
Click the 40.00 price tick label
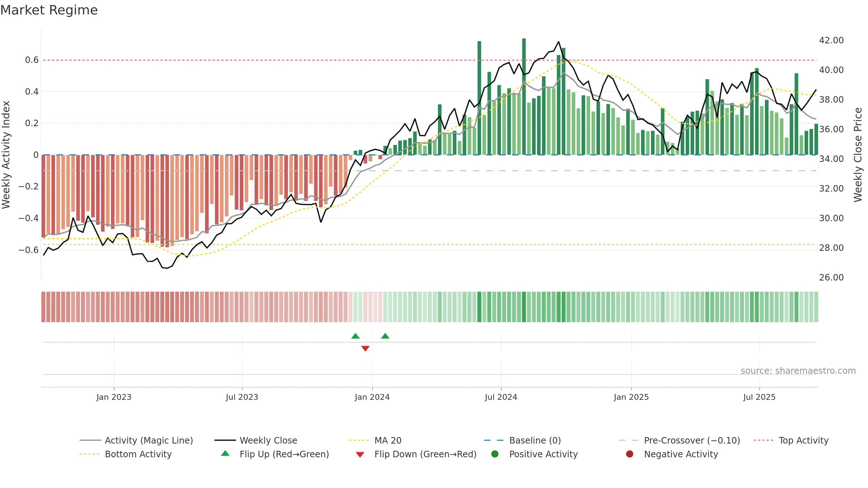pos(831,70)
